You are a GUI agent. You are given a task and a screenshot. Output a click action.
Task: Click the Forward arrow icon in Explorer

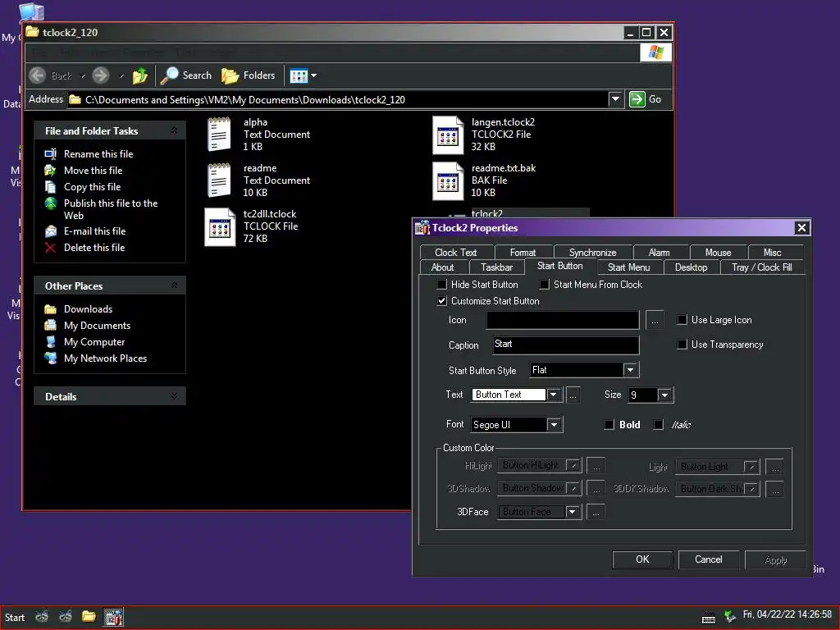coord(101,75)
